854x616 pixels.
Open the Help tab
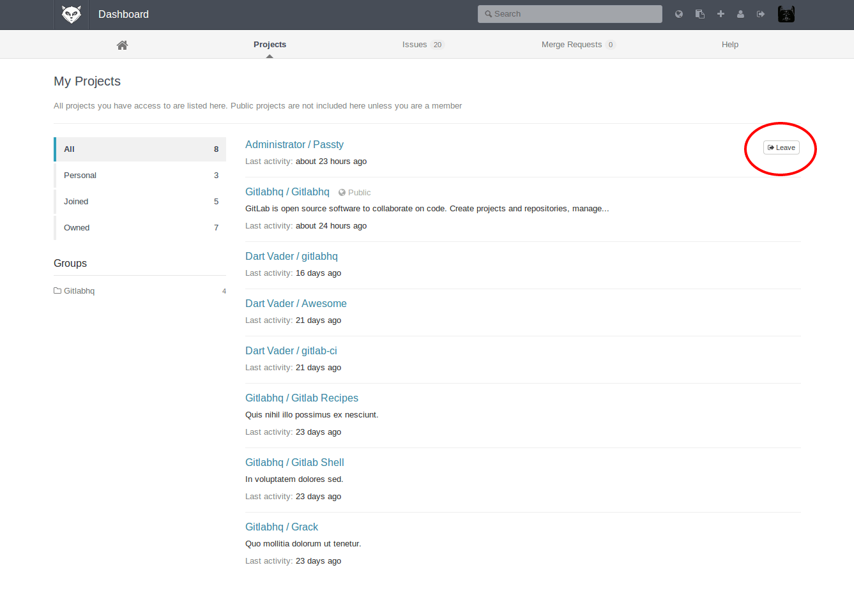point(729,45)
